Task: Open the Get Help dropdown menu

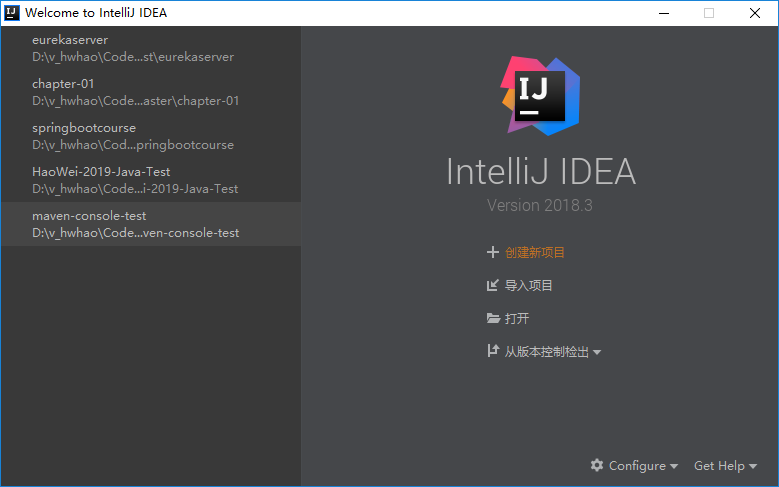Action: pos(725,466)
